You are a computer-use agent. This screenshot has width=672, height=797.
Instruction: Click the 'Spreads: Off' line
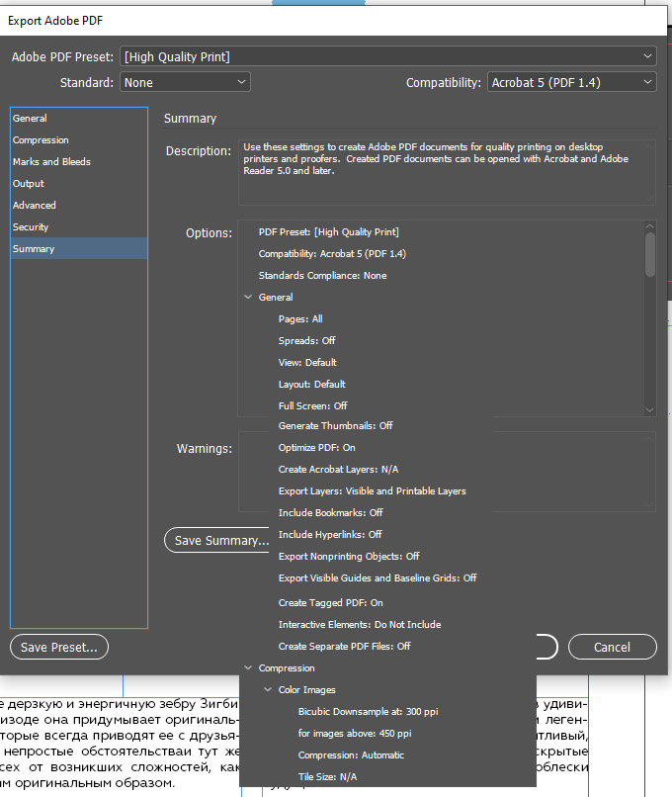[x=306, y=340]
